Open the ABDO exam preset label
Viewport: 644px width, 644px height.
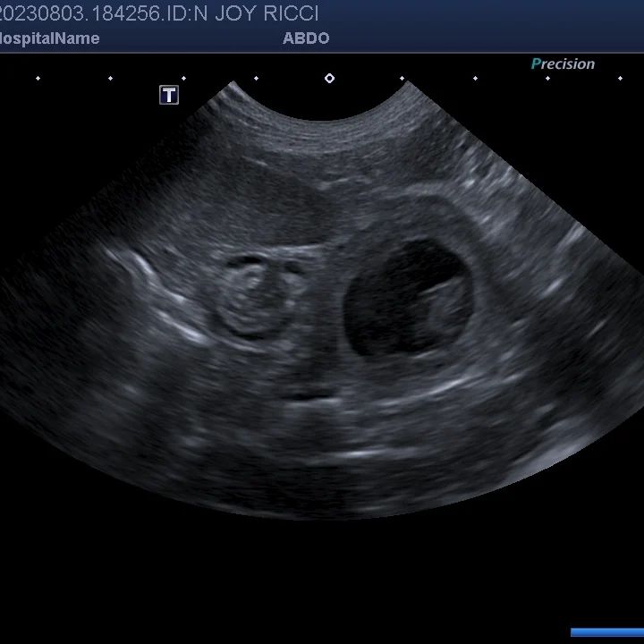306,38
